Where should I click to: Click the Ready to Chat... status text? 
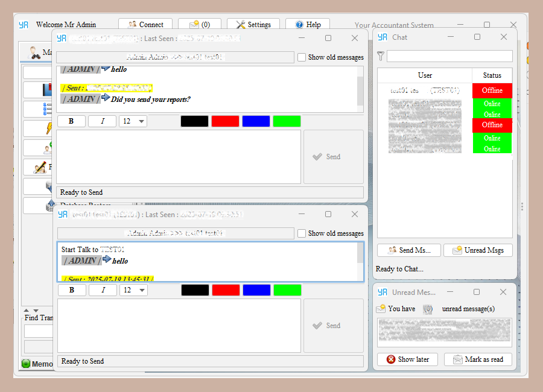[x=399, y=269]
